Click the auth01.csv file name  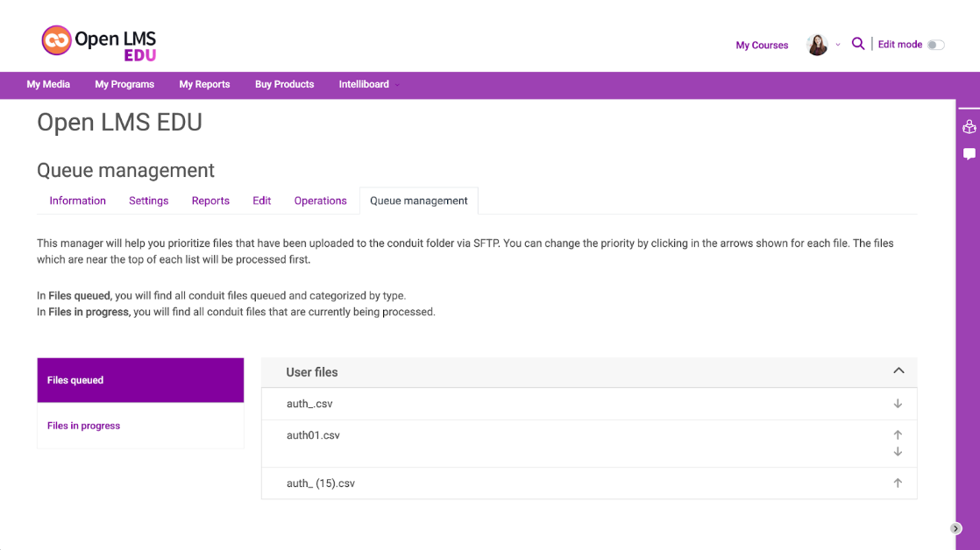pos(313,435)
